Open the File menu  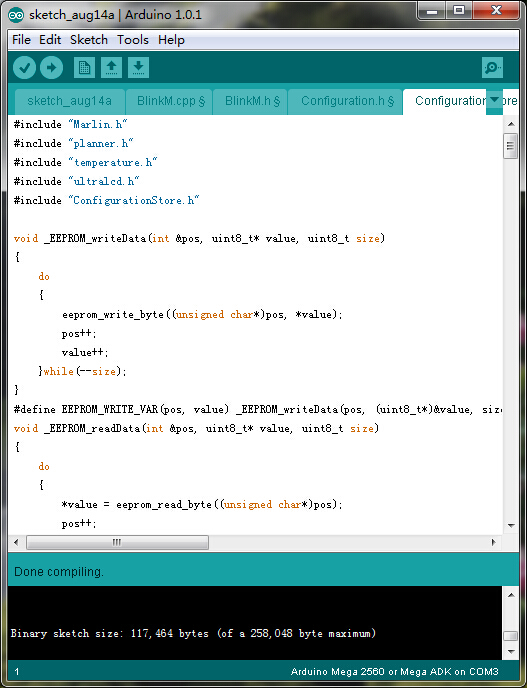coord(22,40)
